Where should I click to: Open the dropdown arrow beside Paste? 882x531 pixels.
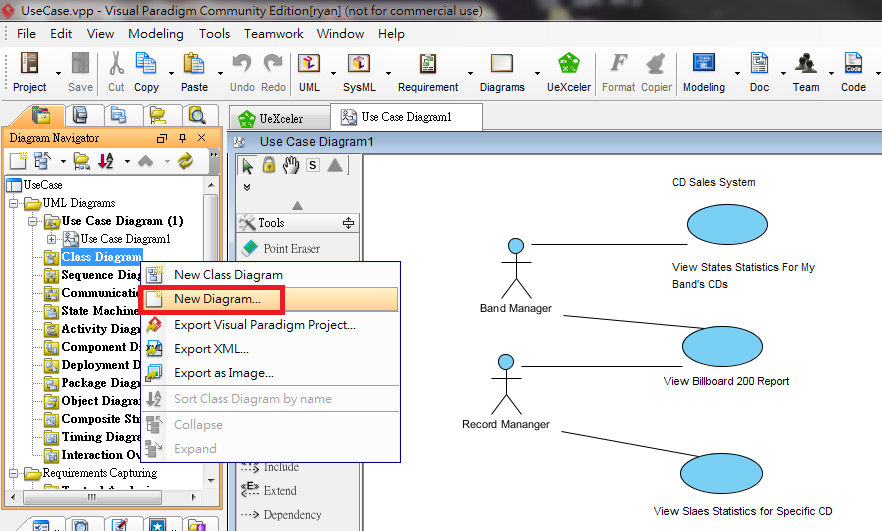click(220, 73)
